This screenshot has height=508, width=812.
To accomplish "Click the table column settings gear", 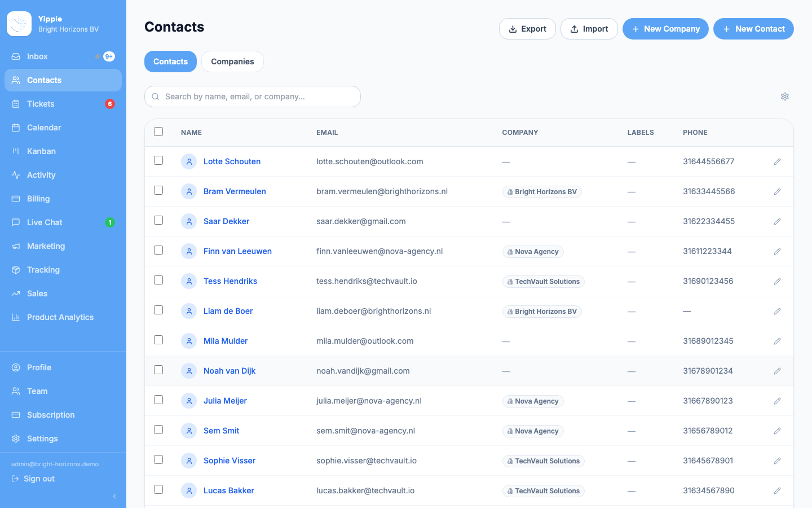I will [x=785, y=97].
